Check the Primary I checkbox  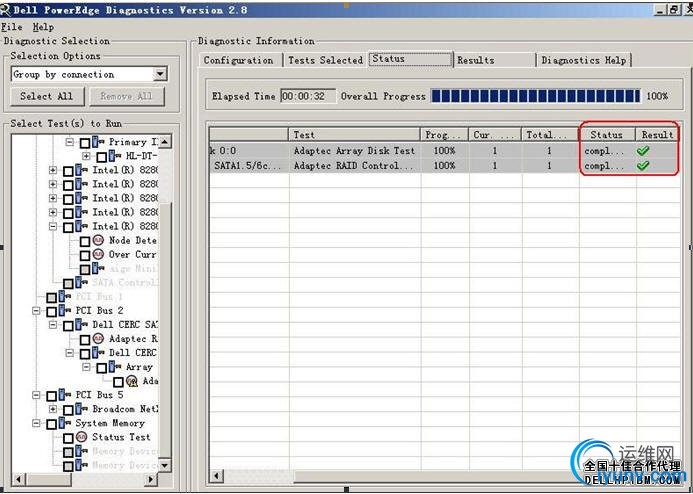(x=85, y=143)
